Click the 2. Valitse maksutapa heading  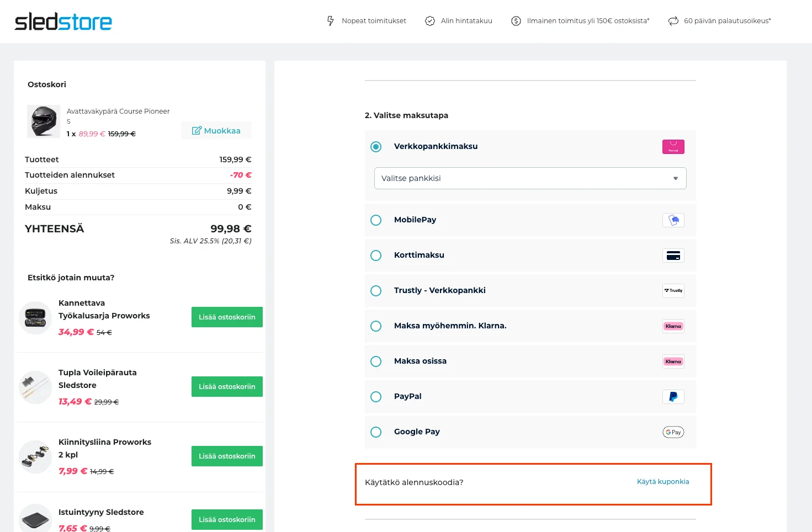point(406,115)
